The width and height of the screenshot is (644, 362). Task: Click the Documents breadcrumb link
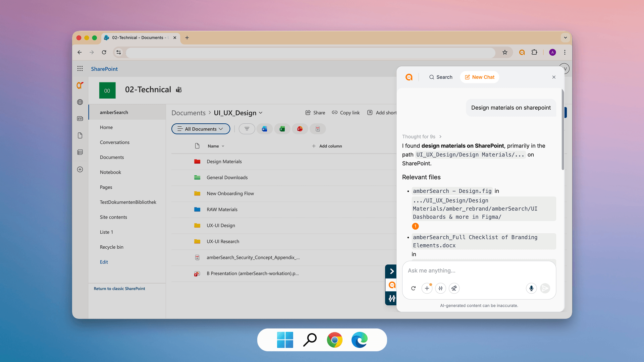189,113
